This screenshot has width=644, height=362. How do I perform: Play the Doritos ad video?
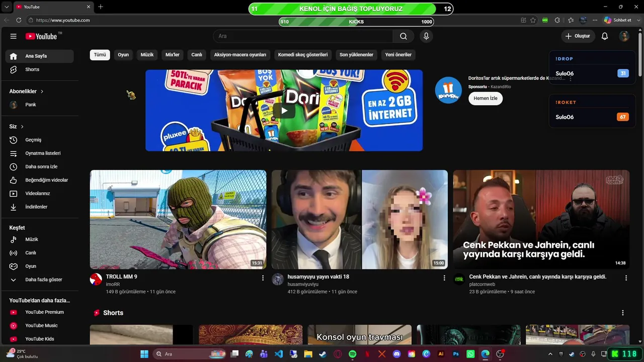coord(284,111)
